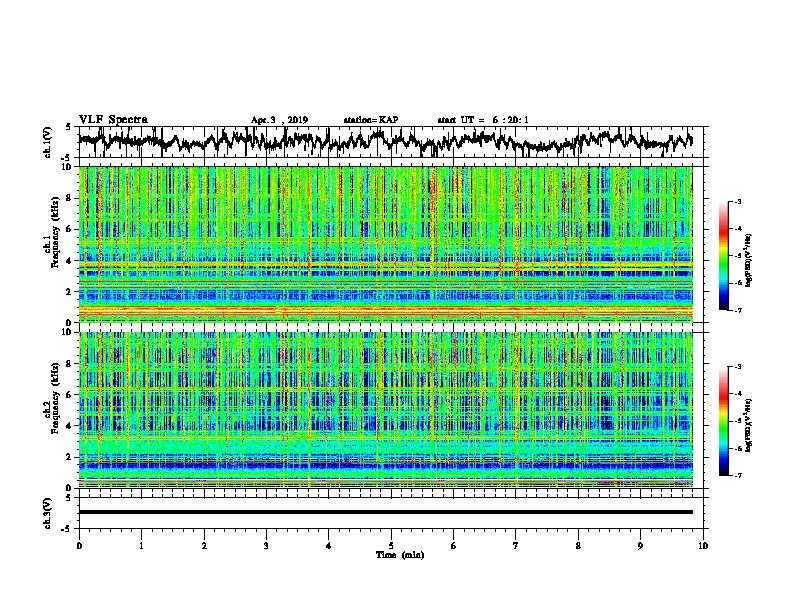The height and width of the screenshot is (612, 792).
Task: Click the ch.1 voltage waveform trace
Action: click(385, 142)
